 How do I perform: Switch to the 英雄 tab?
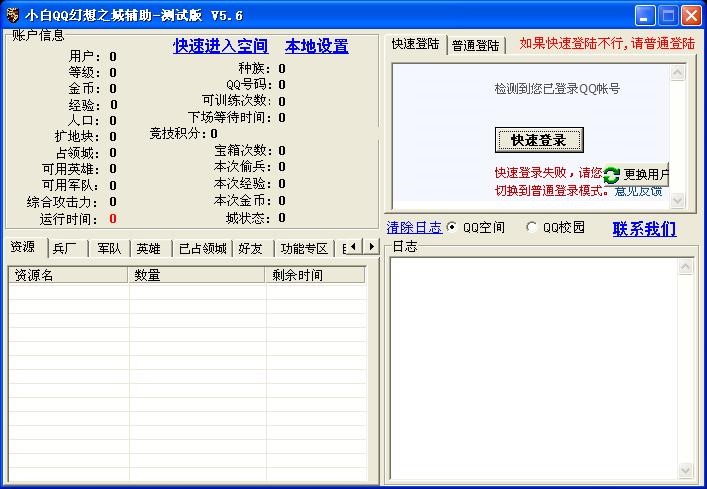pyautogui.click(x=150, y=249)
